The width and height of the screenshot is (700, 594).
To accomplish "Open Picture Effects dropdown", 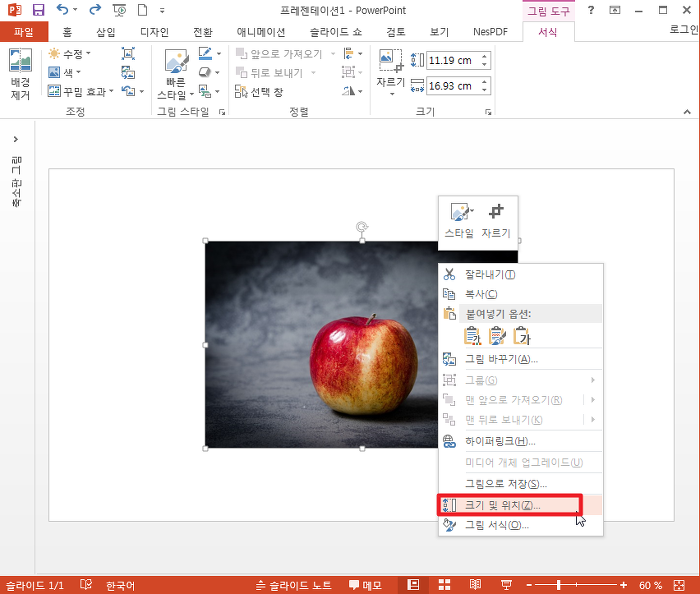I will pyautogui.click(x=209, y=72).
